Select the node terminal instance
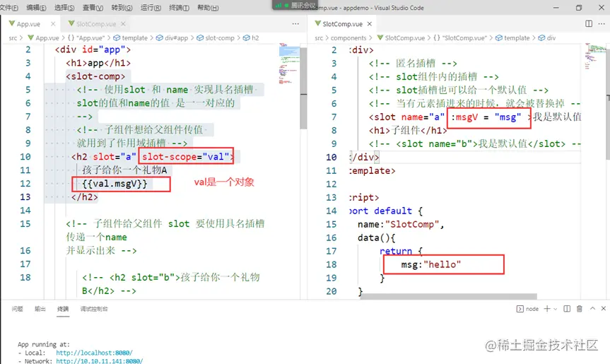This screenshot has height=364, width=610. pyautogui.click(x=527, y=309)
